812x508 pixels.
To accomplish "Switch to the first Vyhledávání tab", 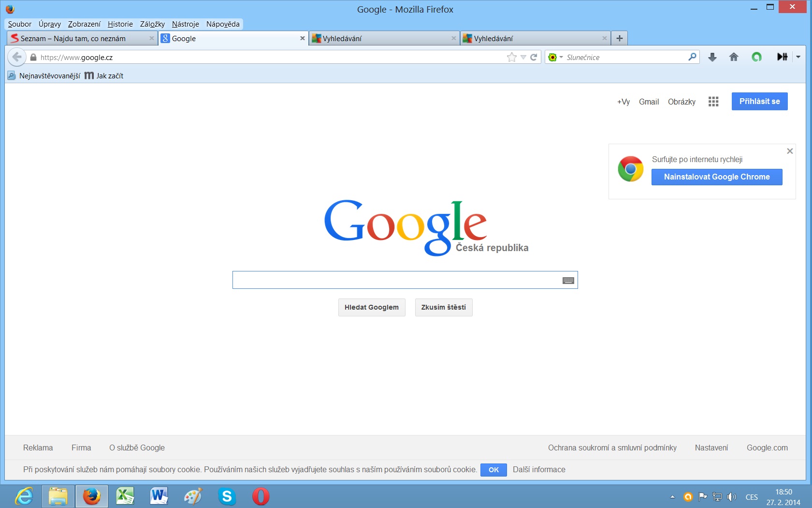I will tap(384, 38).
